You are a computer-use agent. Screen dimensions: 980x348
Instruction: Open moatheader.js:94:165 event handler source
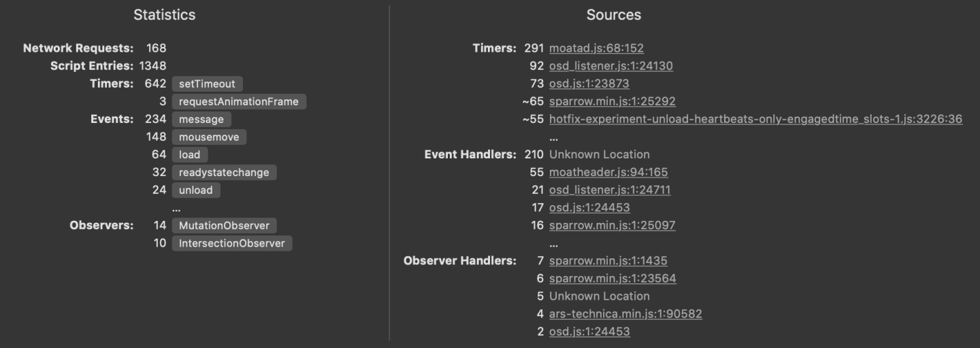tap(608, 172)
